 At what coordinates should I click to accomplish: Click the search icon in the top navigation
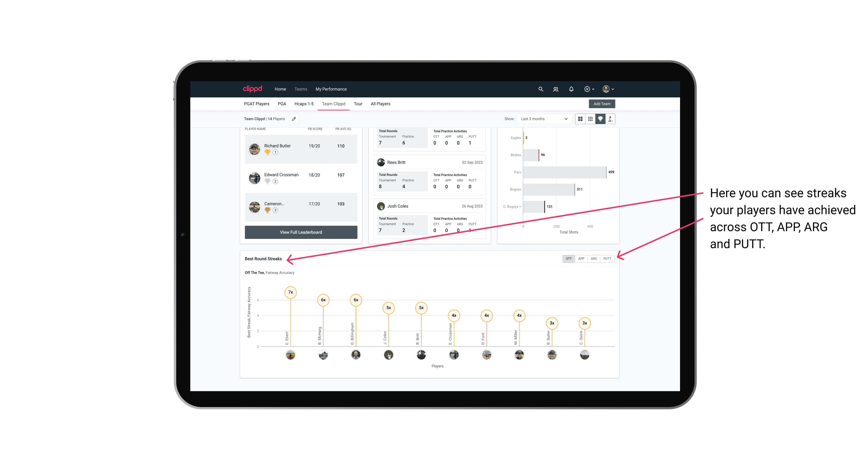coord(540,89)
